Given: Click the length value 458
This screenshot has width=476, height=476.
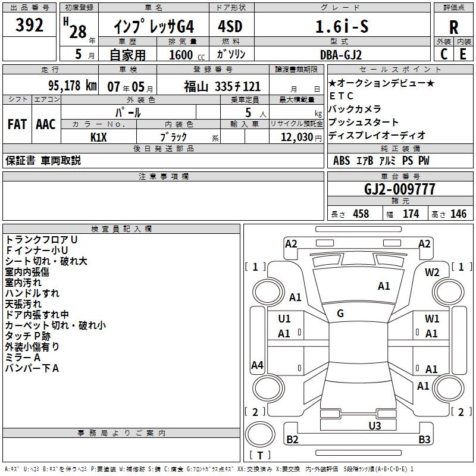Looking at the screenshot, I should click(x=361, y=214).
